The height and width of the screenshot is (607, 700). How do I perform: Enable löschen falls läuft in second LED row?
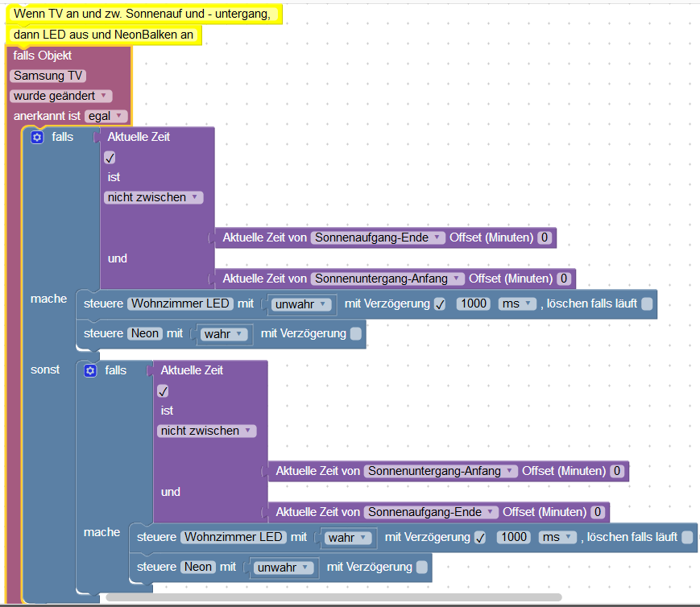point(687,538)
